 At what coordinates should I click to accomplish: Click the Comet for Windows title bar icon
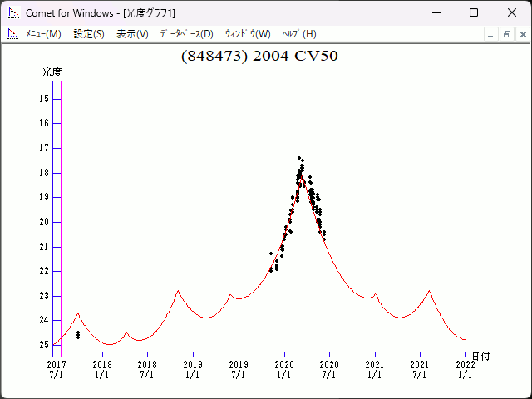(x=13, y=12)
